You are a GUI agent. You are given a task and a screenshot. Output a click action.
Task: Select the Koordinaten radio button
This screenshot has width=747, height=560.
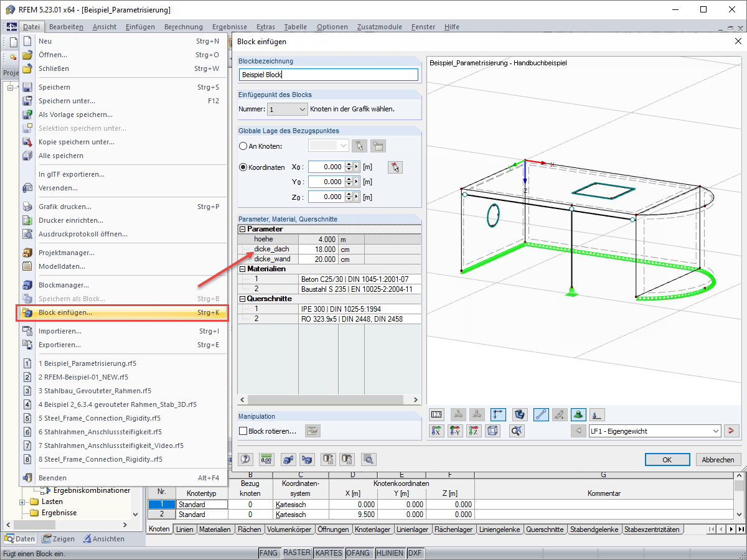coord(243,167)
